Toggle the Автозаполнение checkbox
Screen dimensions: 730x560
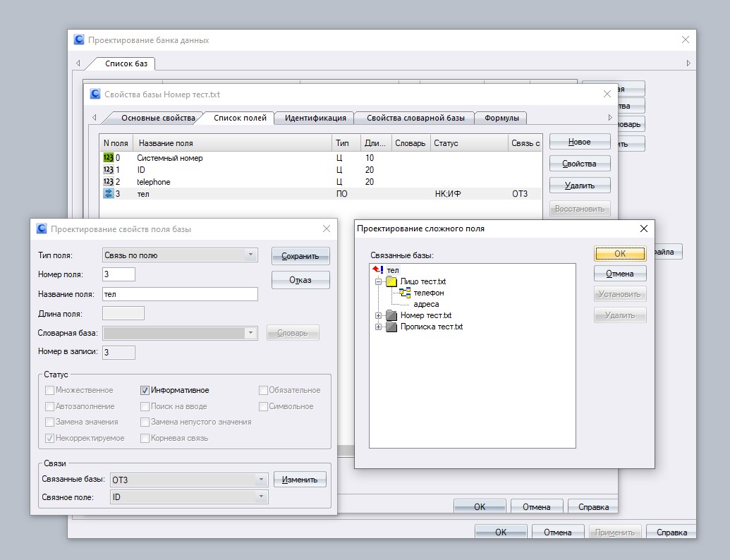point(49,406)
